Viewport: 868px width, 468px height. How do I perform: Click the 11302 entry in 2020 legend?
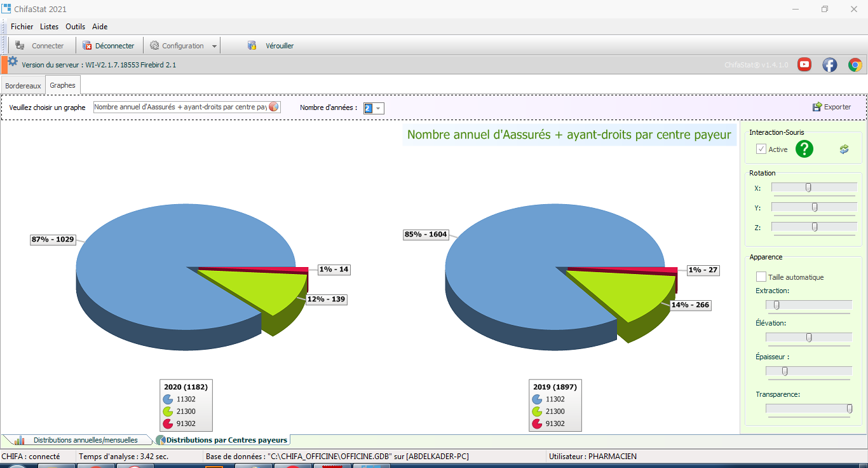coord(186,399)
